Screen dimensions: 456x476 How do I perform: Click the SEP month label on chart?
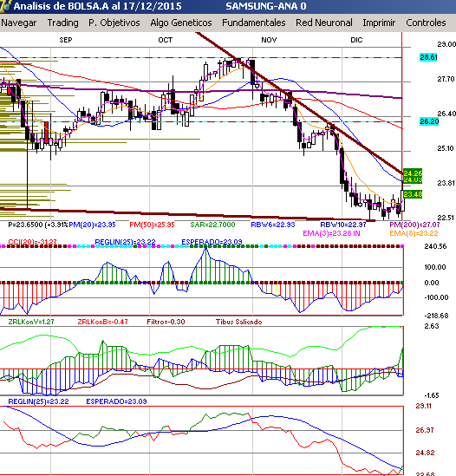pyautogui.click(x=66, y=40)
